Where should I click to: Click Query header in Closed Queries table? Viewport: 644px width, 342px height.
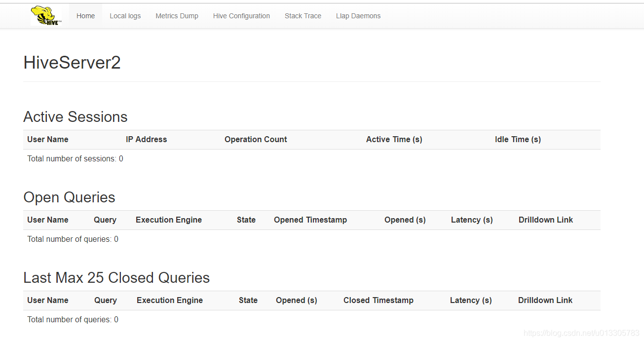click(x=106, y=300)
